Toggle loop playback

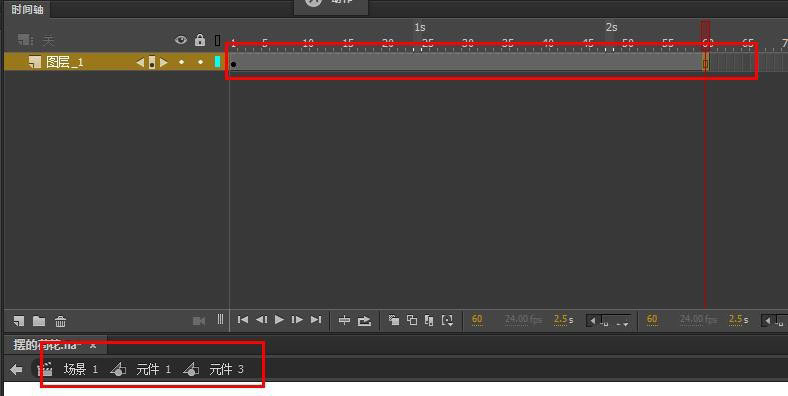(x=364, y=321)
